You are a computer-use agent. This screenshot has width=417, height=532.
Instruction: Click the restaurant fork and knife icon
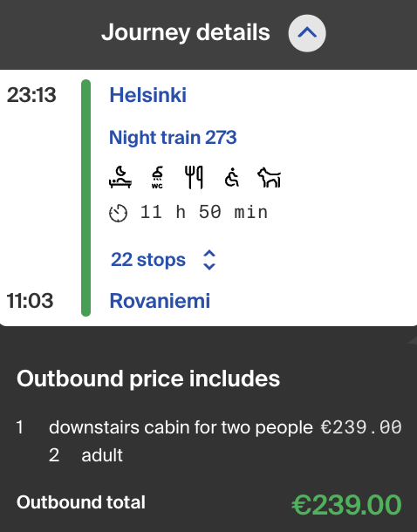194,177
